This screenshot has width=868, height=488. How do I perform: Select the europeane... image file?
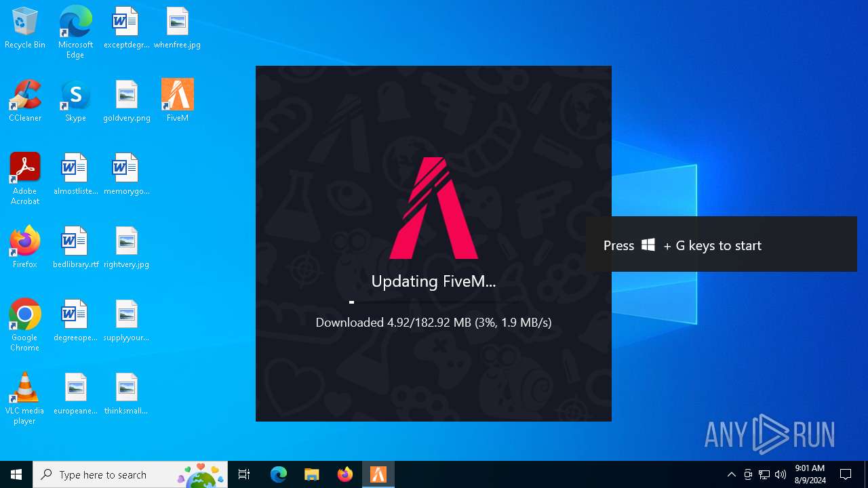75,394
